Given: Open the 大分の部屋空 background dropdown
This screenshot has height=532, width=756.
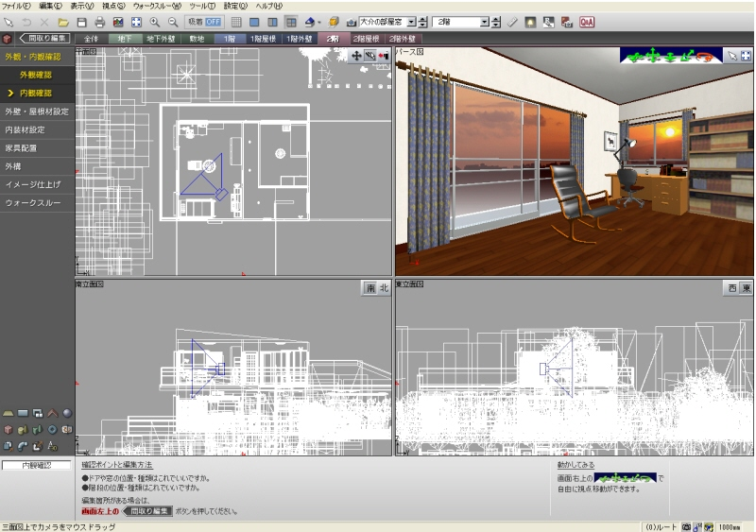Looking at the screenshot, I should click(412, 21).
